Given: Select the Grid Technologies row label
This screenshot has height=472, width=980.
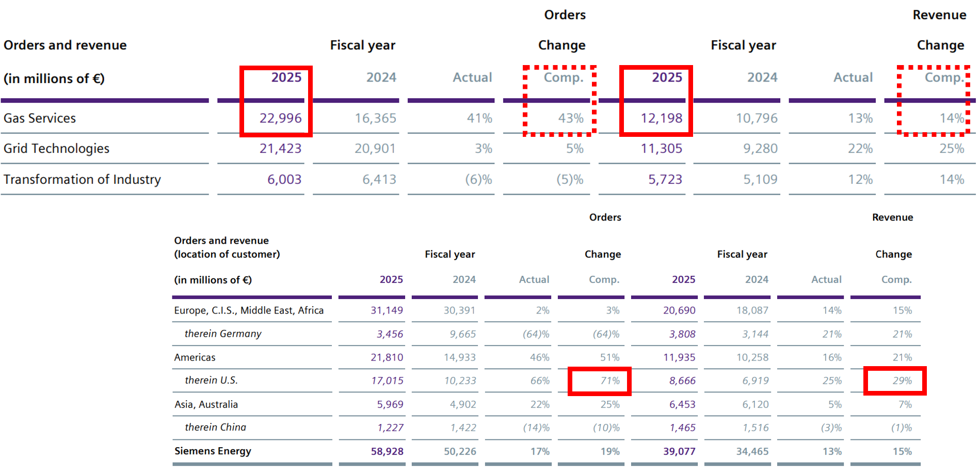Looking at the screenshot, I should (x=56, y=149).
